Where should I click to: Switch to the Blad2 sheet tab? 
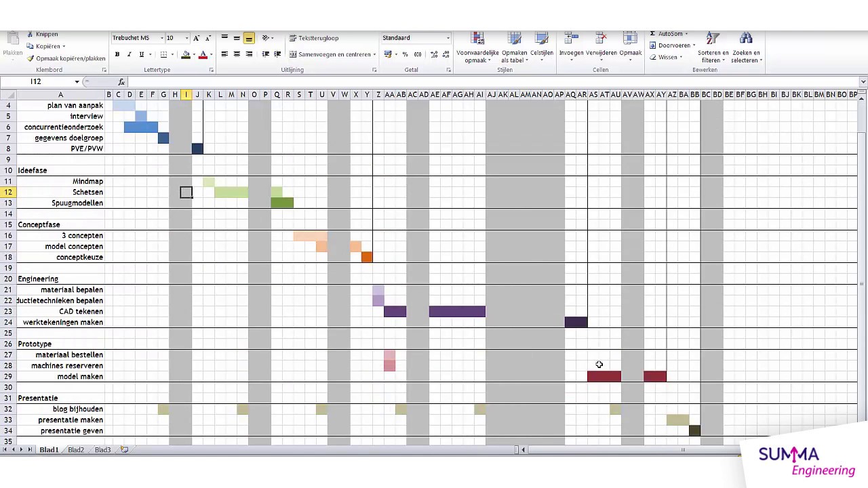tap(76, 449)
